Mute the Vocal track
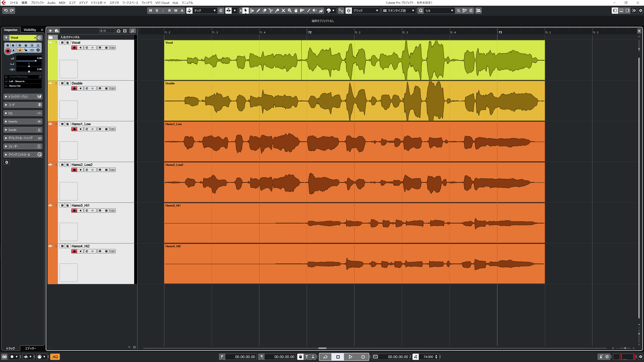This screenshot has width=644, height=362. tap(62, 42)
